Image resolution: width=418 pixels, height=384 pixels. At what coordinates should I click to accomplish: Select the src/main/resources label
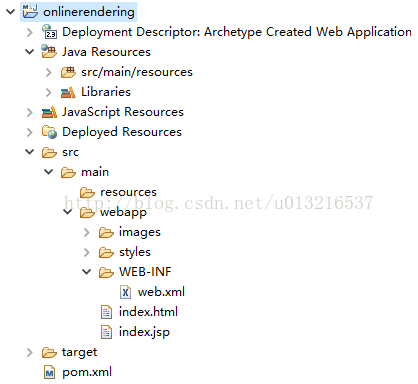click(137, 72)
